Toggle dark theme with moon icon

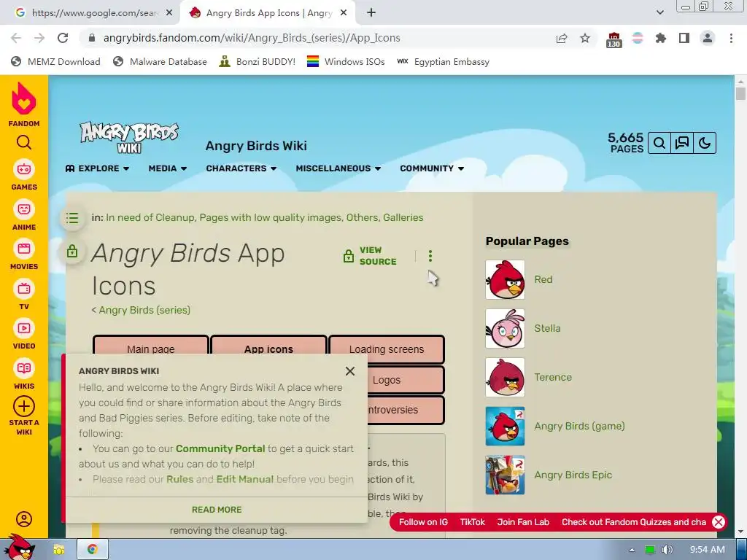point(705,143)
